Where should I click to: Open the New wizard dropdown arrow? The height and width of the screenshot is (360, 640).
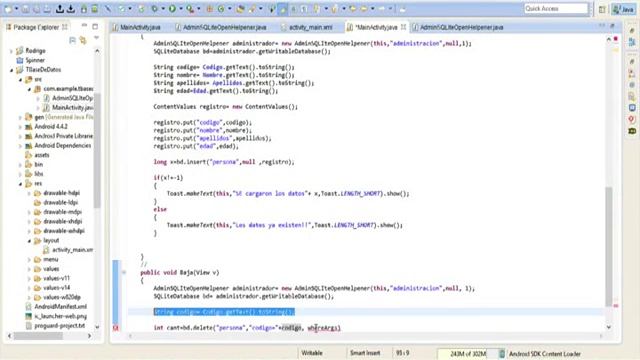tap(17, 9)
